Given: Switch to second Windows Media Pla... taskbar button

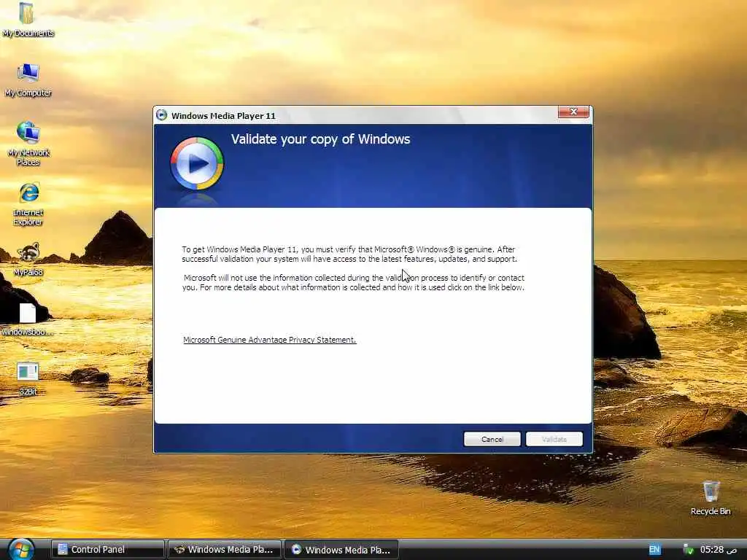Looking at the screenshot, I should pyautogui.click(x=341, y=550).
